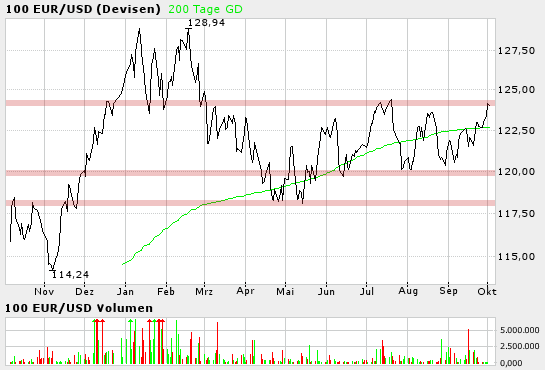Screen dimensions: 545x370
Task: Click the '128,94' high price label
Action: (206, 23)
